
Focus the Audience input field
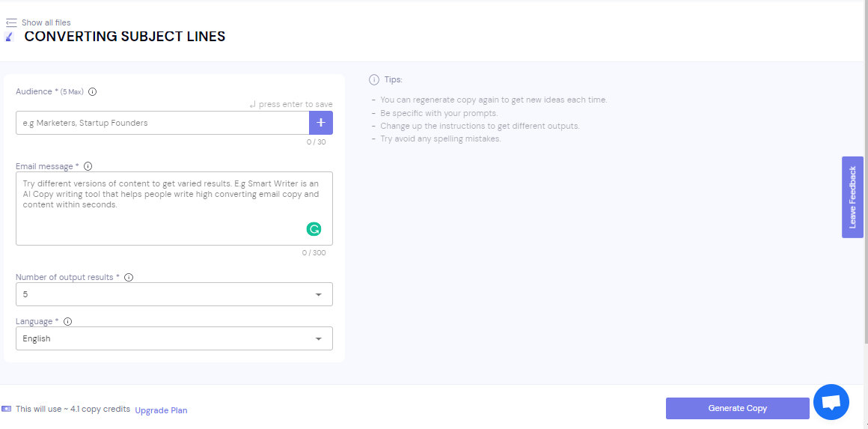point(162,123)
